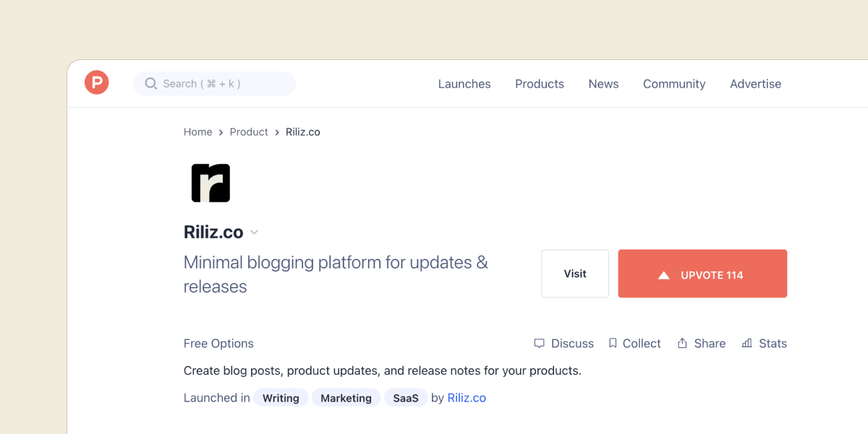Click the Collect text label
This screenshot has height=434, width=868.
pos(642,343)
